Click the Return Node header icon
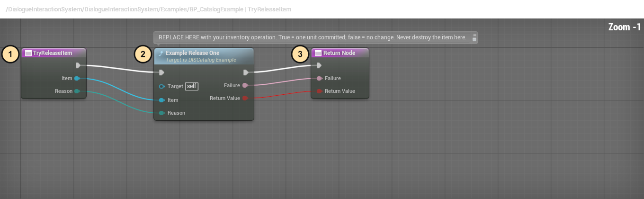Image resolution: width=644 pixels, height=199 pixels. click(x=318, y=53)
